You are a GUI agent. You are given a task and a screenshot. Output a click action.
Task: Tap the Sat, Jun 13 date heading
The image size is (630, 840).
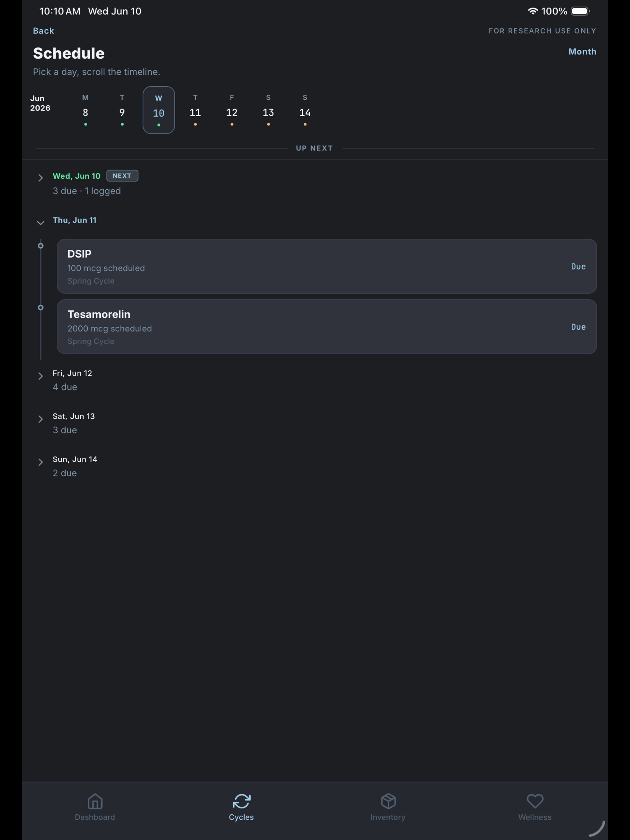(74, 416)
